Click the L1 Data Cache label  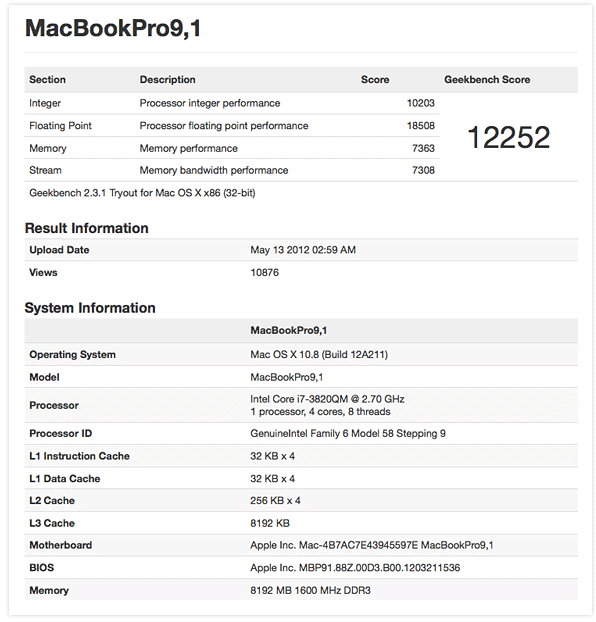(x=64, y=479)
